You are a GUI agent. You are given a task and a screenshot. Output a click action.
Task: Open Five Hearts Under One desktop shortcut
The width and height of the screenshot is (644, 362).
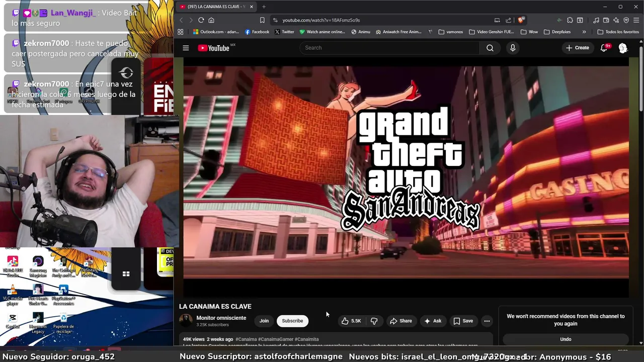(x=38, y=295)
